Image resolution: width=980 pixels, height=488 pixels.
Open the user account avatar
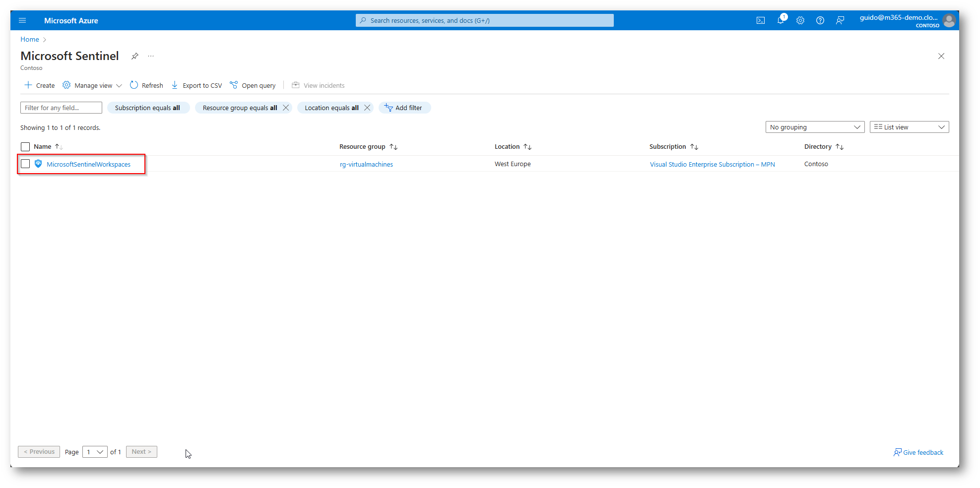pyautogui.click(x=949, y=20)
